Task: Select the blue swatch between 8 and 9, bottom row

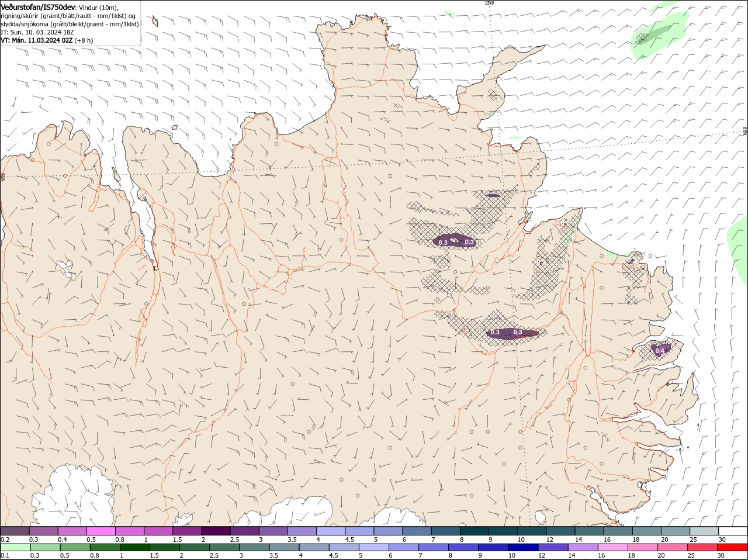Action: (x=464, y=547)
